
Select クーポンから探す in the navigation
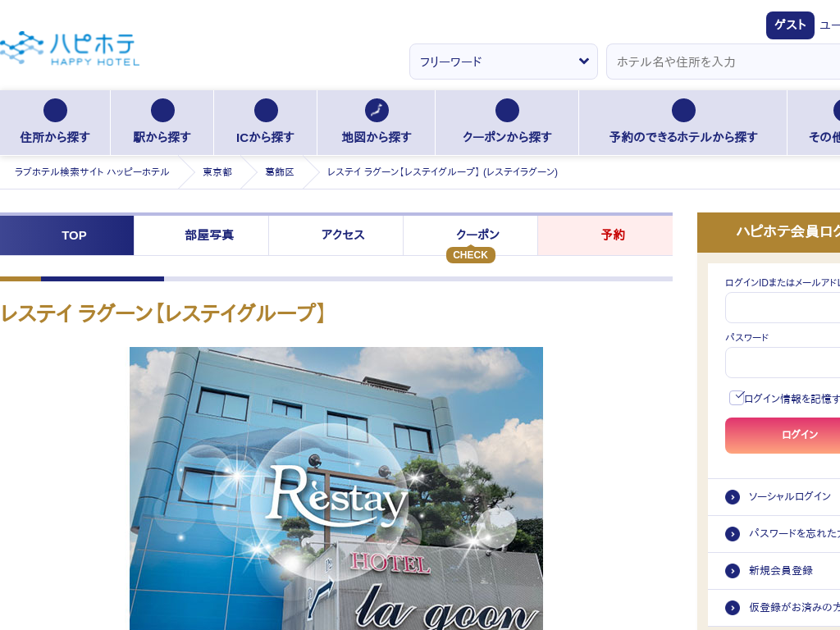[507, 123]
